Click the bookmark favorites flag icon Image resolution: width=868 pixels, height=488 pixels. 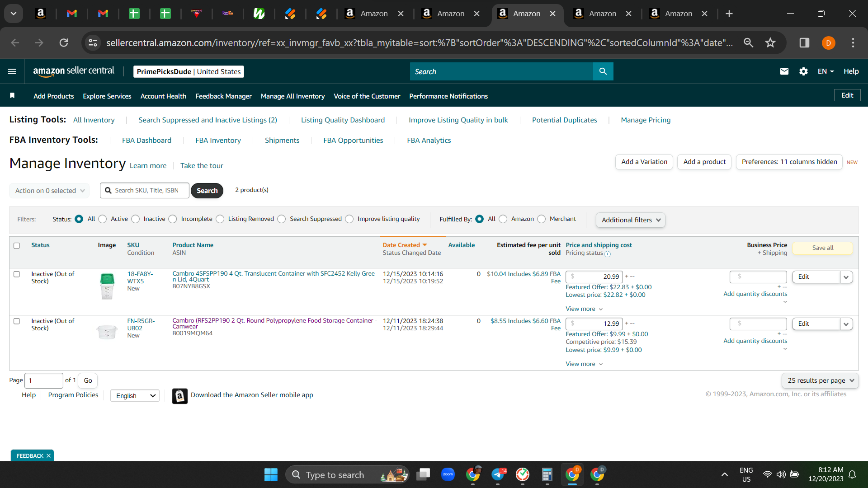(12, 95)
